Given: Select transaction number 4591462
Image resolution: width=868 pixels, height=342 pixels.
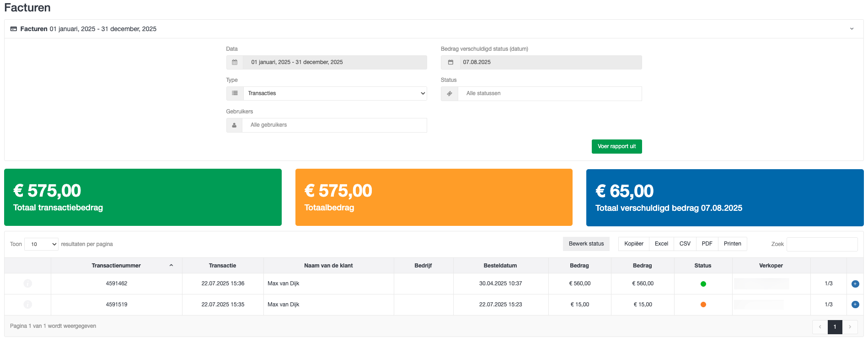Looking at the screenshot, I should [117, 283].
